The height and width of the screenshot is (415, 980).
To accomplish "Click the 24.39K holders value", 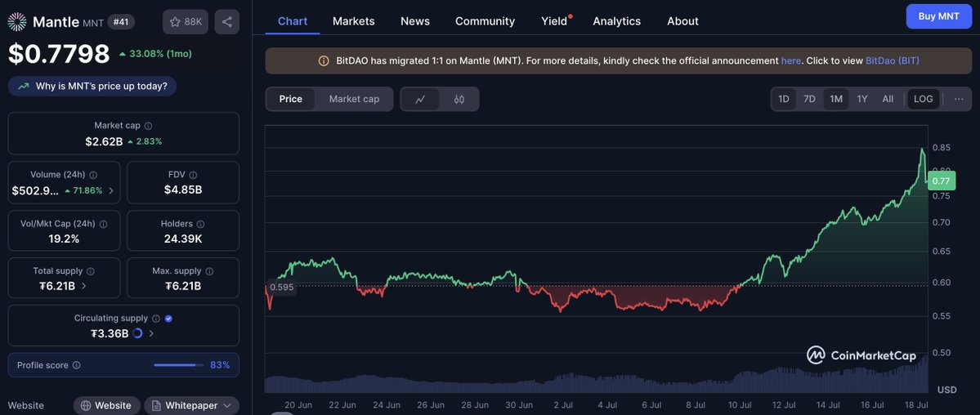I will [183, 239].
